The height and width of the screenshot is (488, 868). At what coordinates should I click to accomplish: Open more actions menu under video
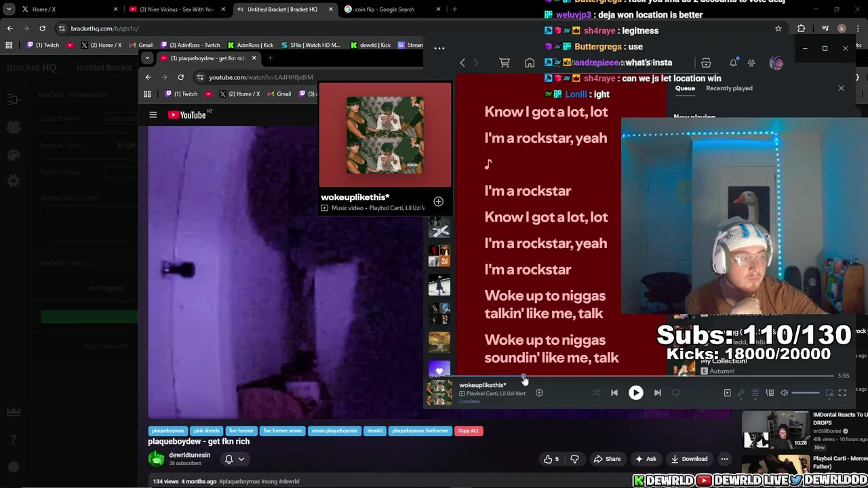click(x=724, y=459)
